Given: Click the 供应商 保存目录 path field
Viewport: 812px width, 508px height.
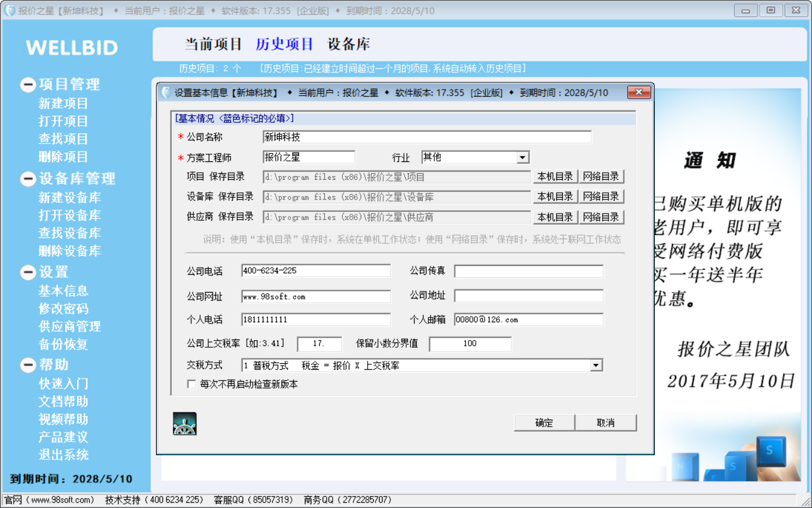Looking at the screenshot, I should (x=397, y=217).
